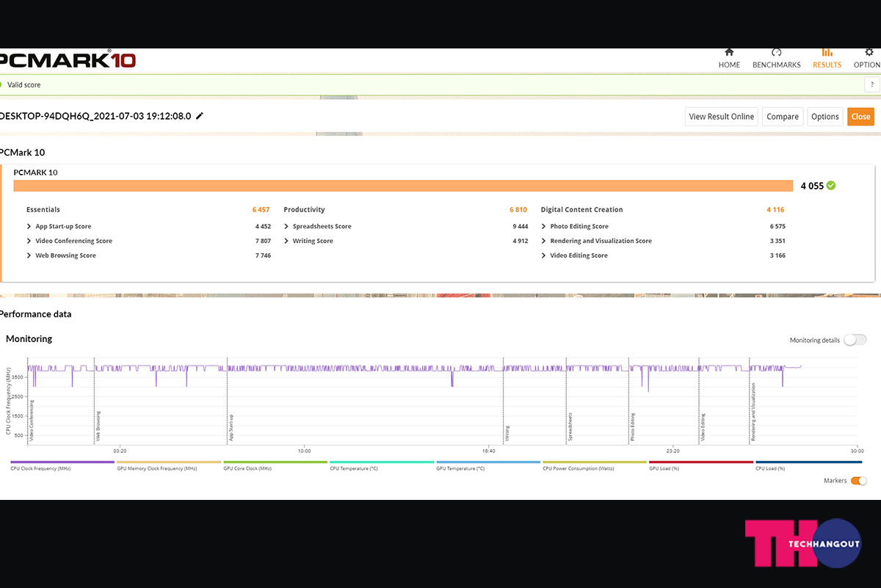Click the Web Browsing marker in chart

(98, 427)
